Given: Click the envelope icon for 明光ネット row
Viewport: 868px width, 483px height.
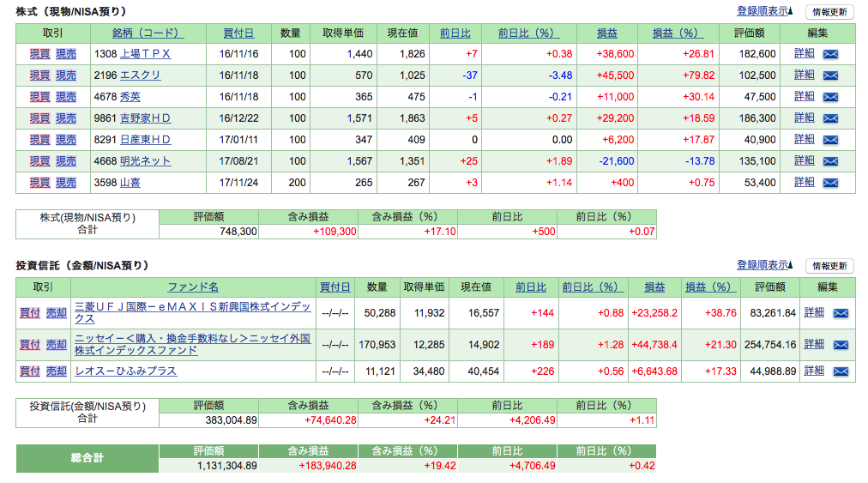Looking at the screenshot, I should pyautogui.click(x=830, y=162).
